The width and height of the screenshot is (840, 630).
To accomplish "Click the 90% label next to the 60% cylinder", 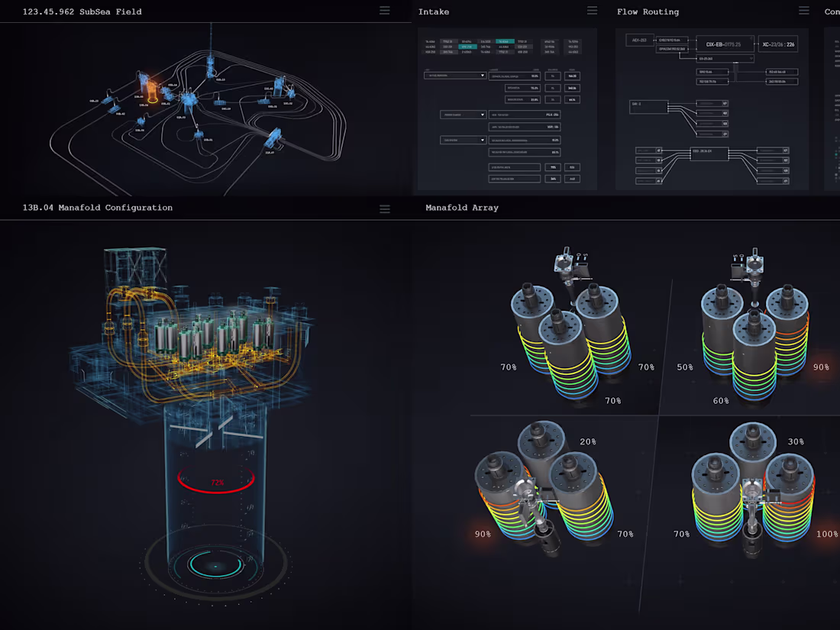I will pyautogui.click(x=821, y=367).
